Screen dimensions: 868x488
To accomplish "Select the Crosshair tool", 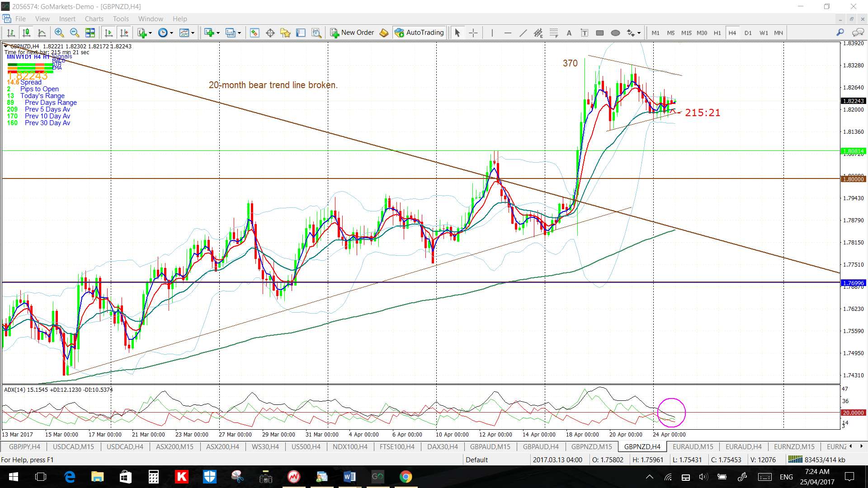I will coord(473,33).
